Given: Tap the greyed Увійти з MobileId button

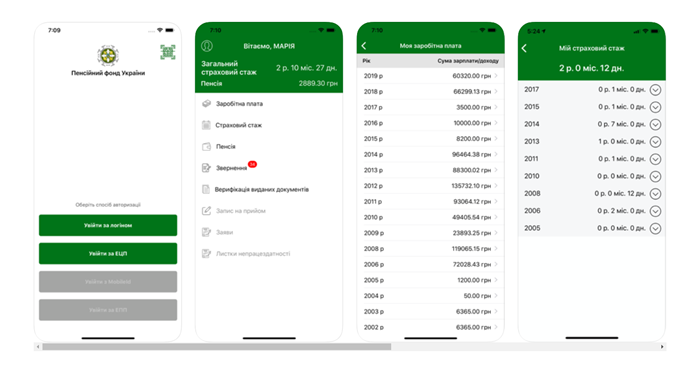Looking at the screenshot, I should coord(108,282).
